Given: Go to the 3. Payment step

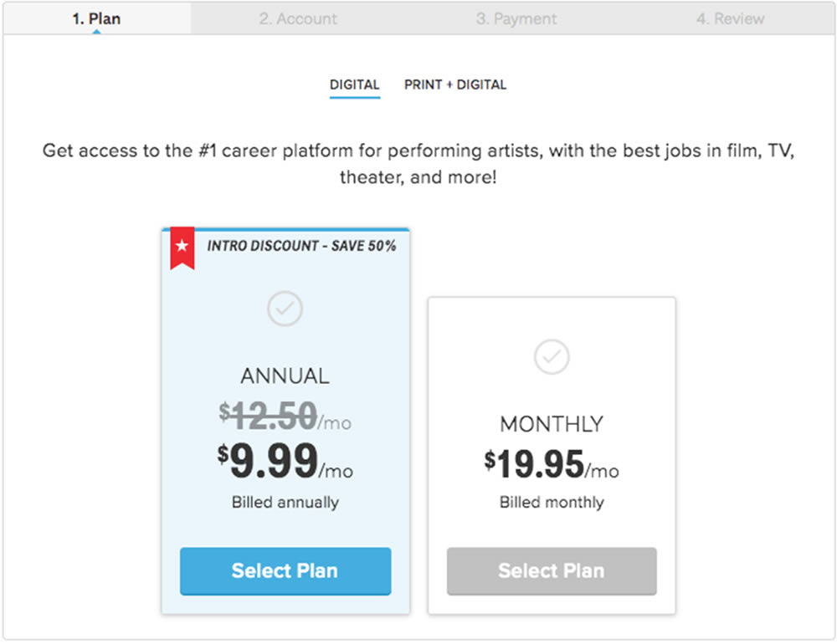Looking at the screenshot, I should click(516, 18).
